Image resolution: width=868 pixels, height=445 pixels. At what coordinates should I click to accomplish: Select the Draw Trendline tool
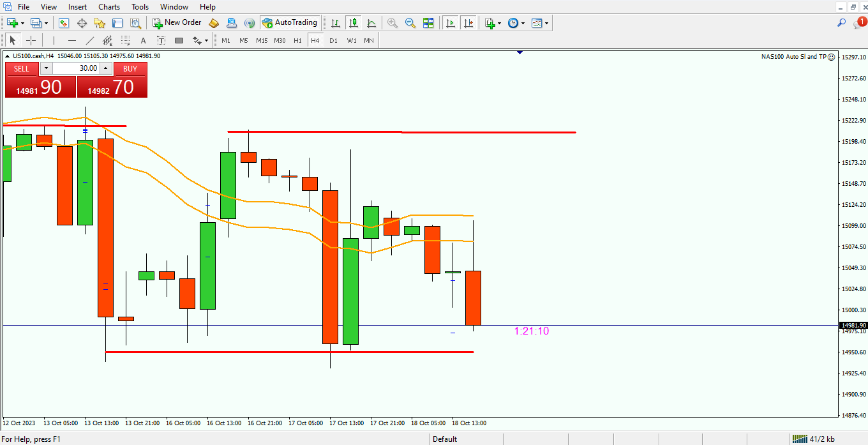[89, 40]
